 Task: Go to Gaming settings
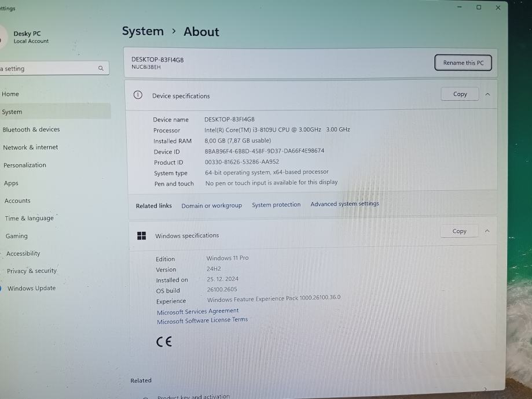(17, 236)
